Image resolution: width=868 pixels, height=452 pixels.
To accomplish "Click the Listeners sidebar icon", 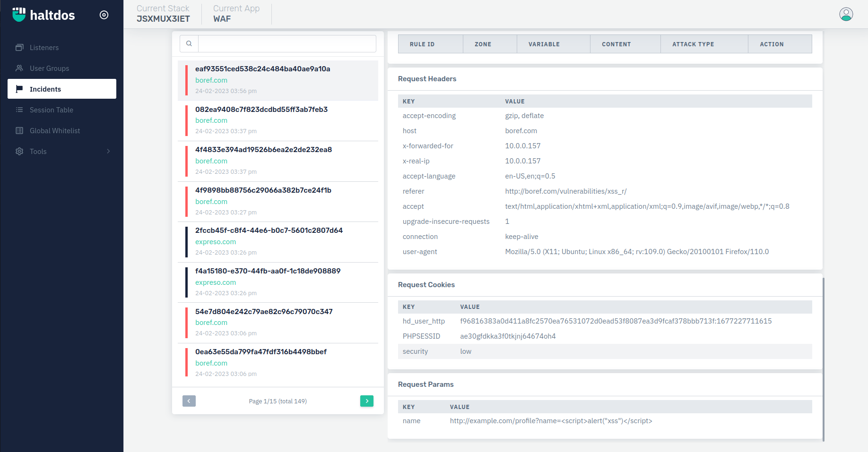I will pos(19,47).
